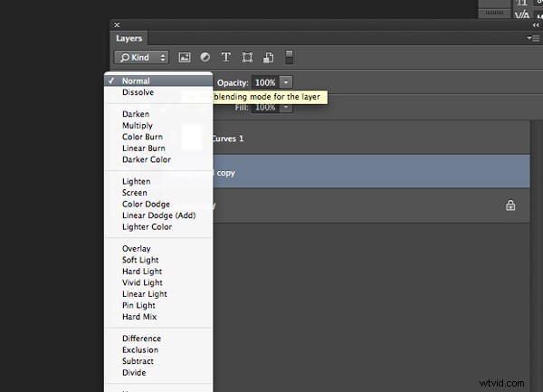Choose Exclusion blending mode
Image resolution: width=543 pixels, height=392 pixels.
158,349
